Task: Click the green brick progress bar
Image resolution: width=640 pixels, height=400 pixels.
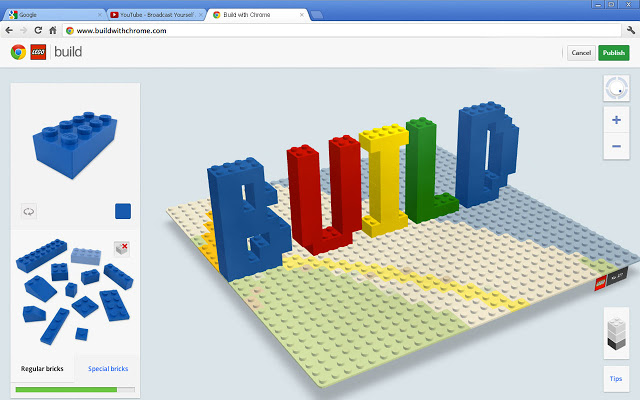Action: point(66,389)
